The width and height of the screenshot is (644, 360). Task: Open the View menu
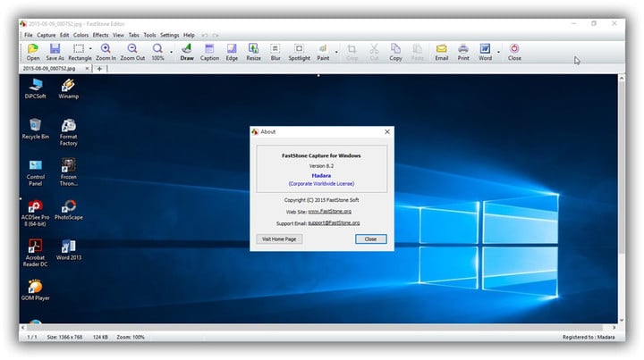point(118,35)
